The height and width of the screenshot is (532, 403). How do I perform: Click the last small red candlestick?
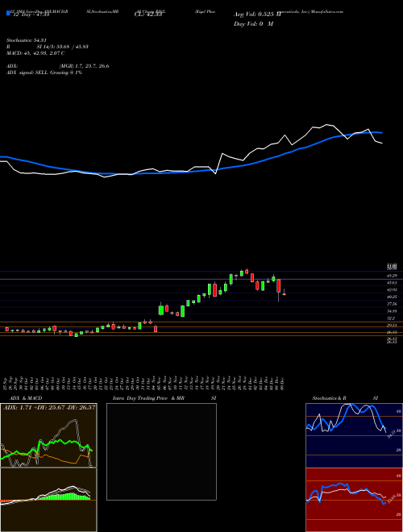pos(285,294)
